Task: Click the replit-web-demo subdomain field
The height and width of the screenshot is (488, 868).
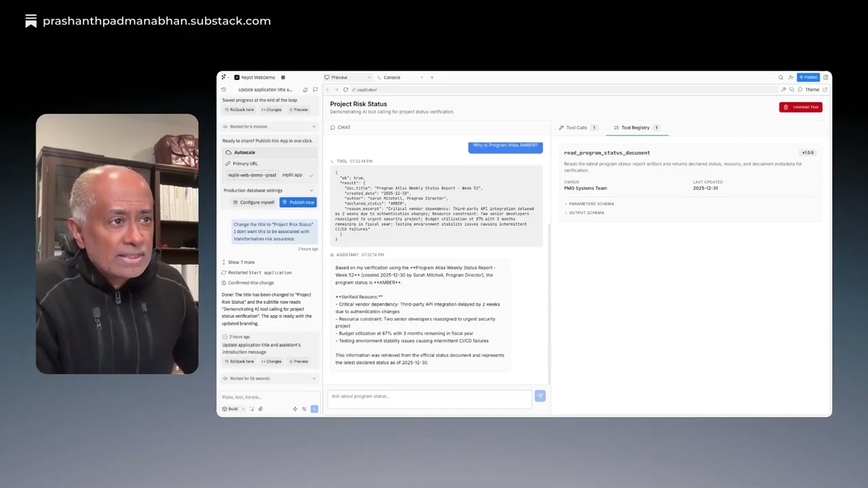Action: 252,175
